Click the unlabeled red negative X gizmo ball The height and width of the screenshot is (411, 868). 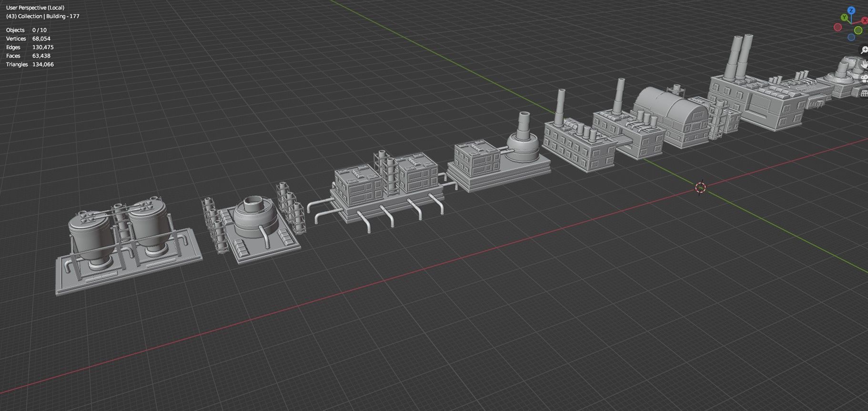tap(838, 27)
